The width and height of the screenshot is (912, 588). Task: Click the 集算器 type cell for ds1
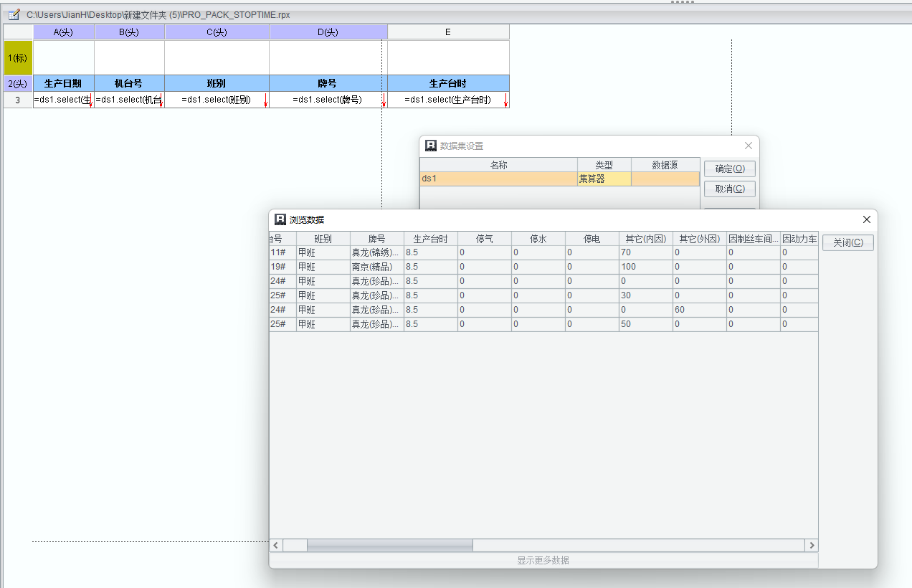(604, 179)
